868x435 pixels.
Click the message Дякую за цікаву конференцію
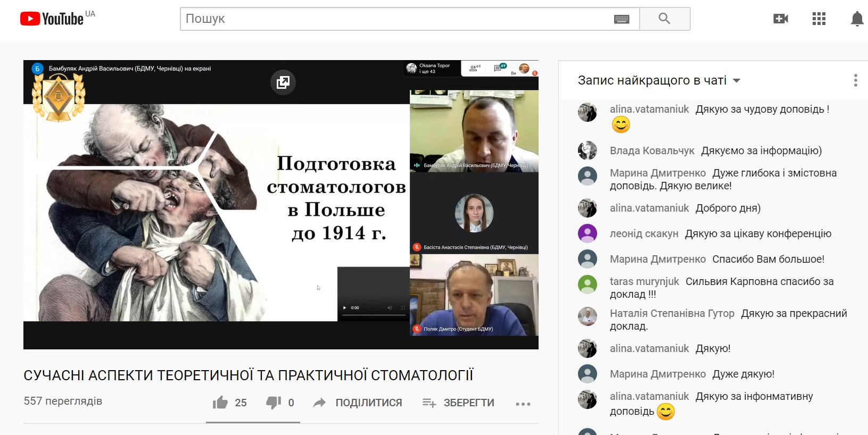click(758, 233)
